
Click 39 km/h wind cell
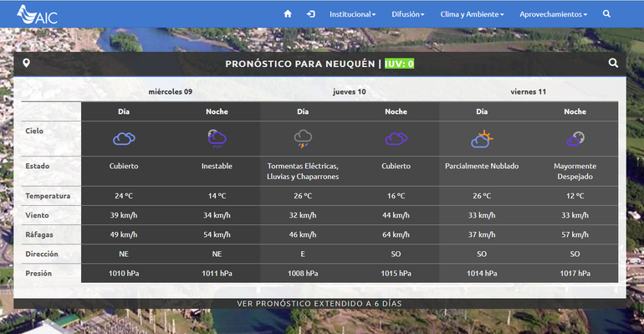(x=124, y=215)
